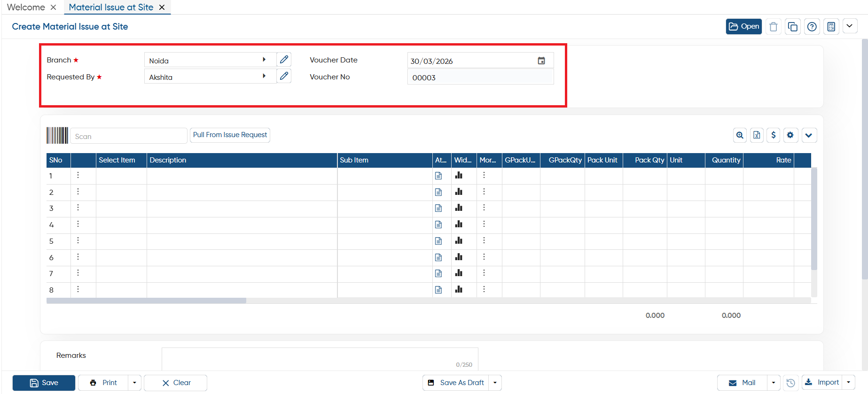Viewport: 868px width, 394px height.
Task: Expand the Branch dropdown showing Noida
Action: 264,60
